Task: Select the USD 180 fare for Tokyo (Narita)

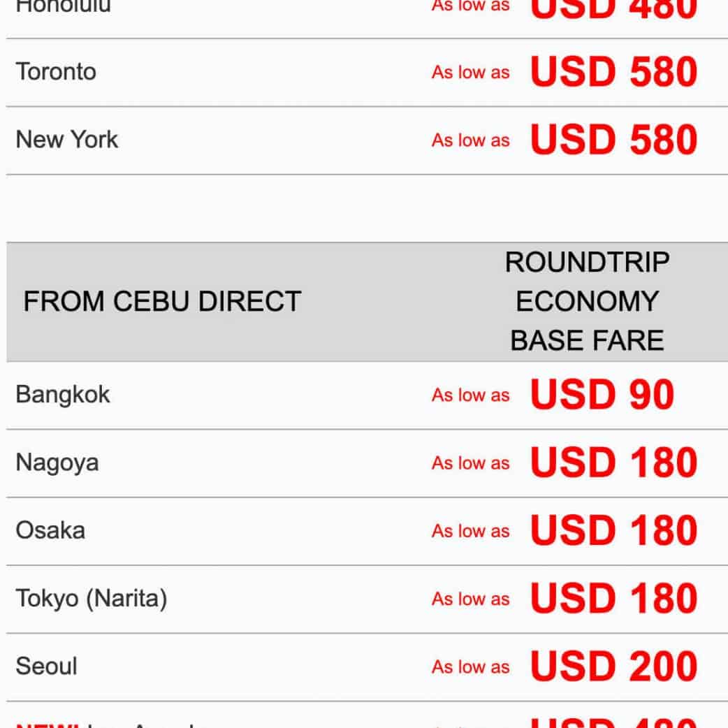Action: click(613, 599)
